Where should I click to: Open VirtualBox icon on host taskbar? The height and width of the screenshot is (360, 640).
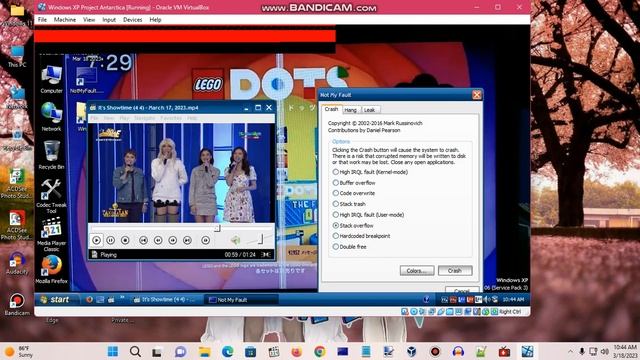pyautogui.click(x=411, y=351)
